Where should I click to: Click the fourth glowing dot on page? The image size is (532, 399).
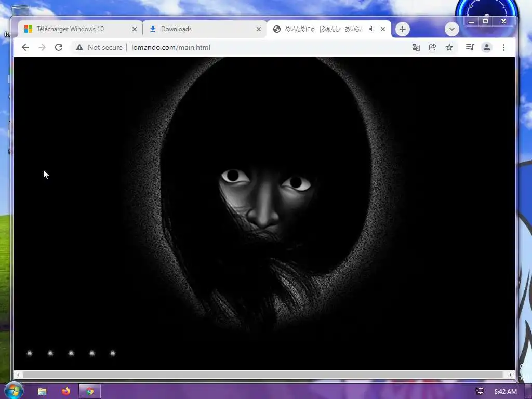[x=92, y=353]
